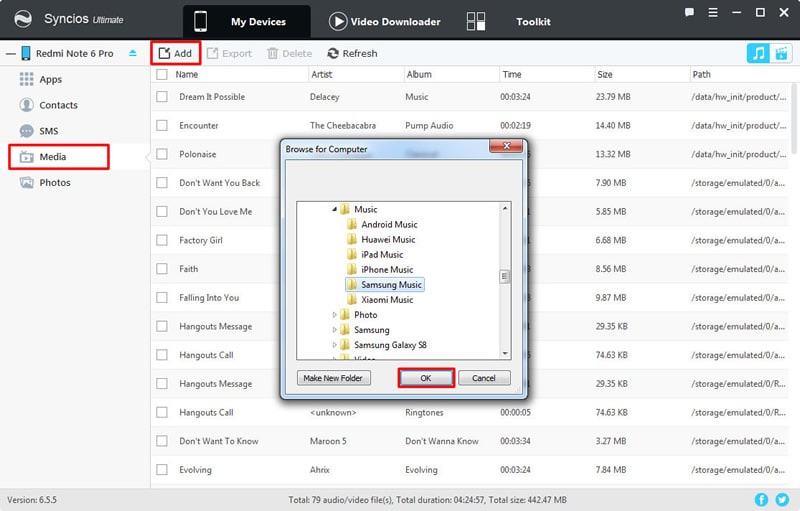Switch to the music note audio view

(758, 53)
